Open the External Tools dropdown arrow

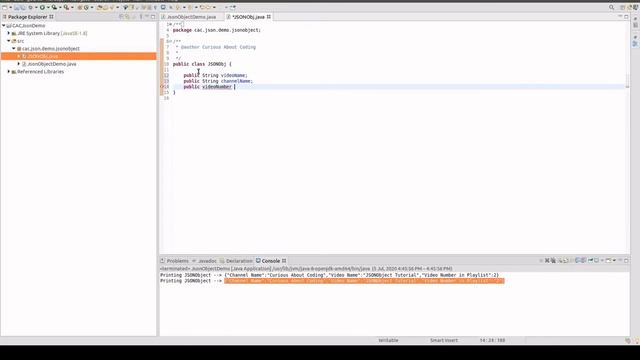coord(72,7)
